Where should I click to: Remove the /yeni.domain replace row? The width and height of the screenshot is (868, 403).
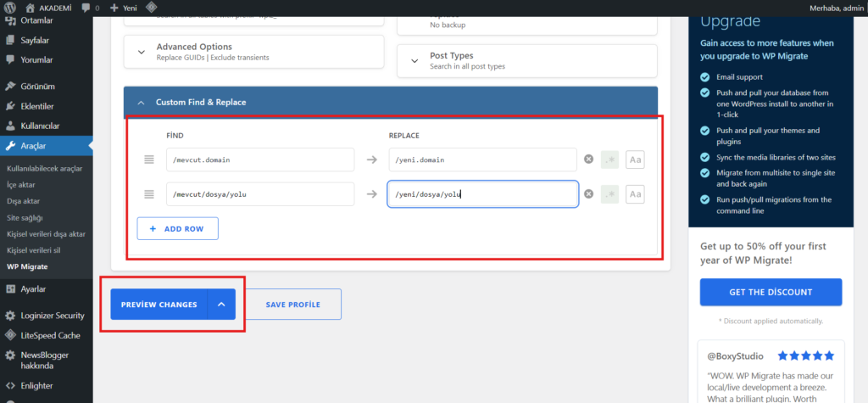pos(589,160)
